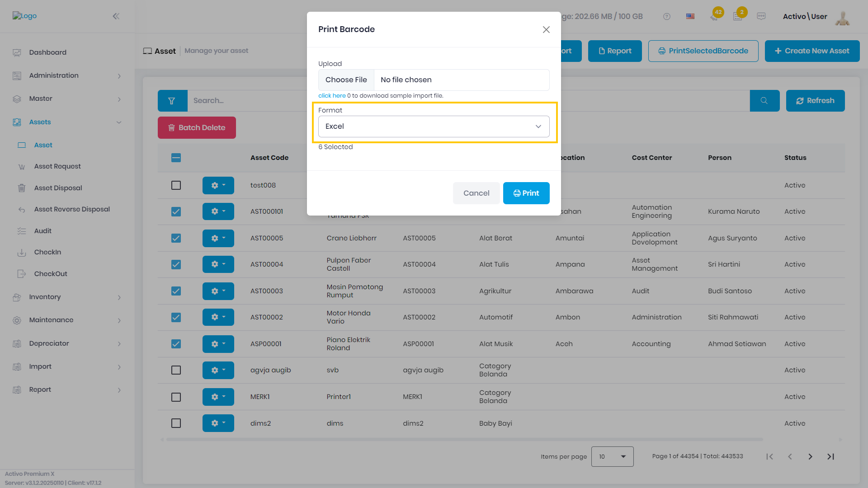Open the language flag selector

(x=690, y=16)
